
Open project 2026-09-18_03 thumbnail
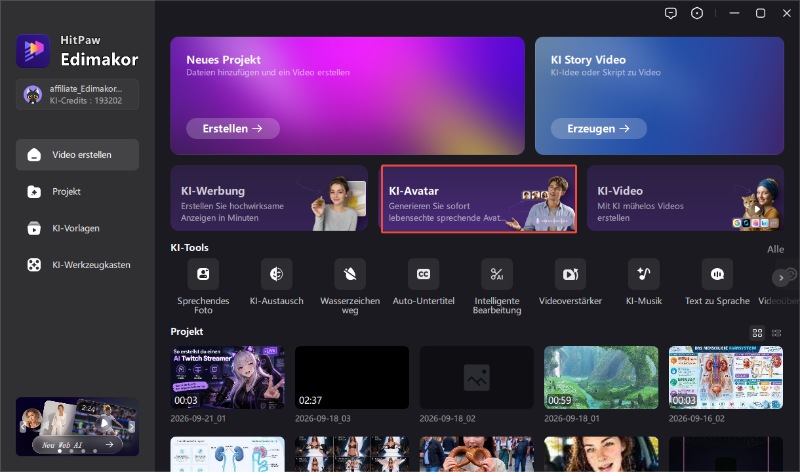(x=352, y=378)
